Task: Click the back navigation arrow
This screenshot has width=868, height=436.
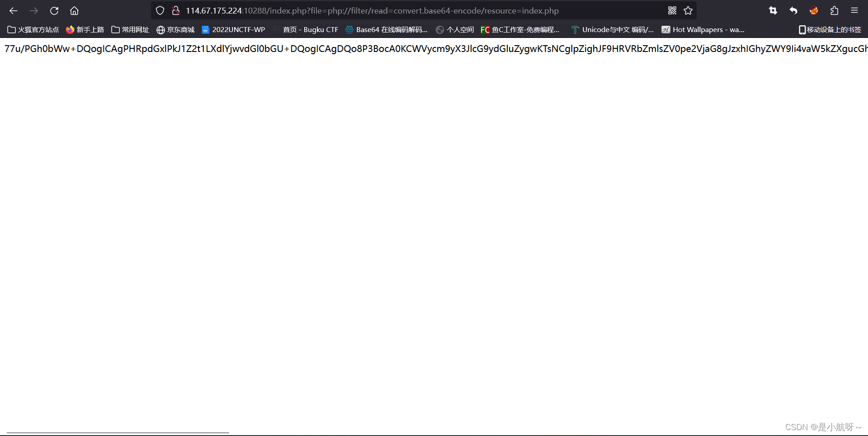Action: (13, 10)
